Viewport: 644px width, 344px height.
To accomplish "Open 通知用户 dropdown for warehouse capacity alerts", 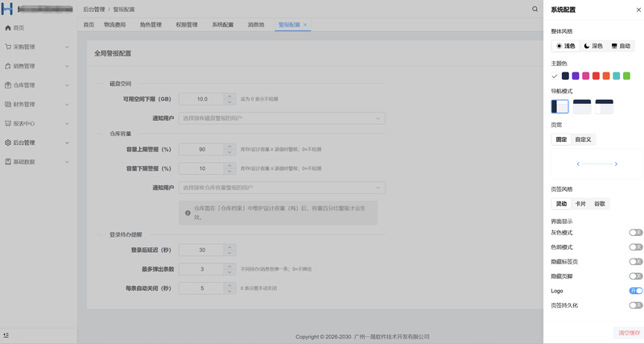I will (282, 188).
